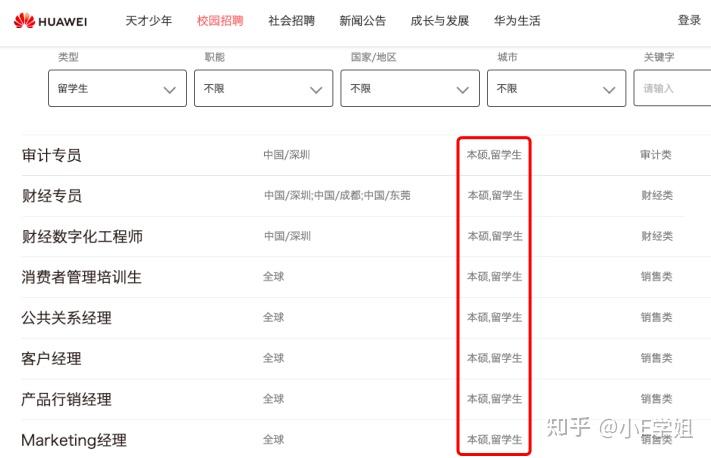The width and height of the screenshot is (711, 458).
Task: Click 本硕,留学生 in 财经数字化工程师 row
Action: [x=495, y=236]
